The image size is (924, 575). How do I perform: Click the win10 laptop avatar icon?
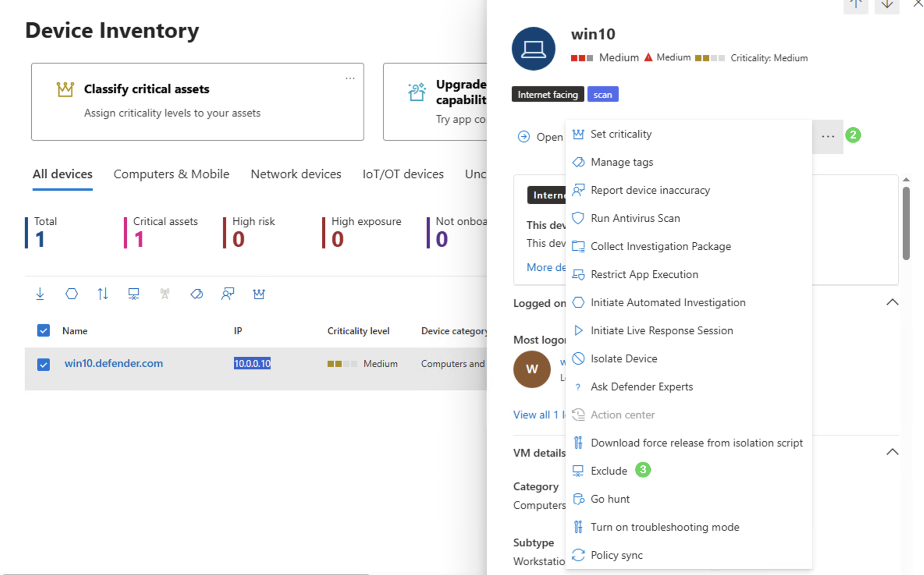pyautogui.click(x=533, y=49)
